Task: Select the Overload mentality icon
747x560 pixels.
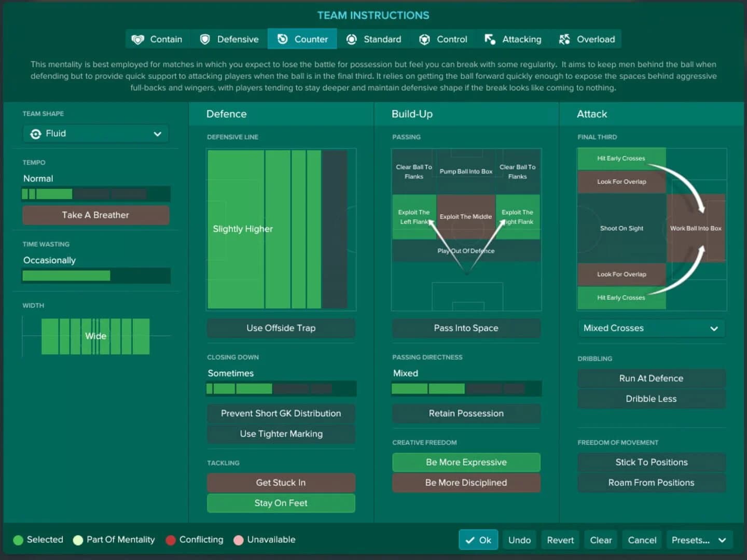Action: pos(563,39)
